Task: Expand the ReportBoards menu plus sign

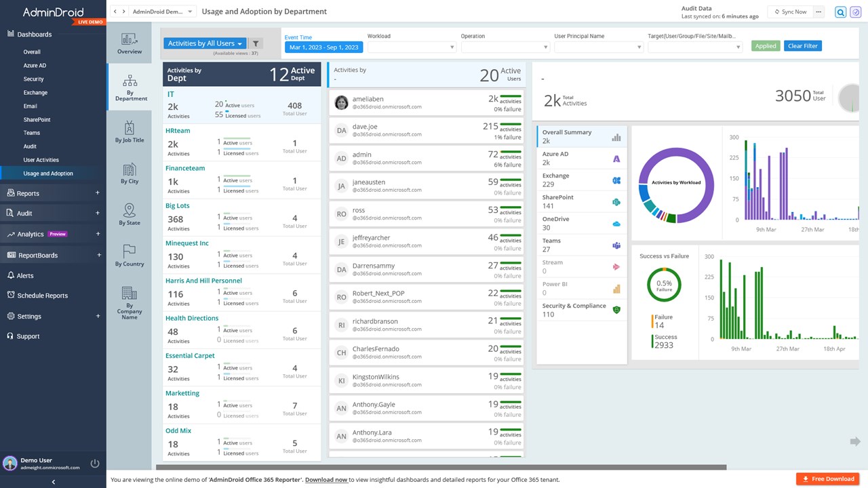Action: coord(98,255)
